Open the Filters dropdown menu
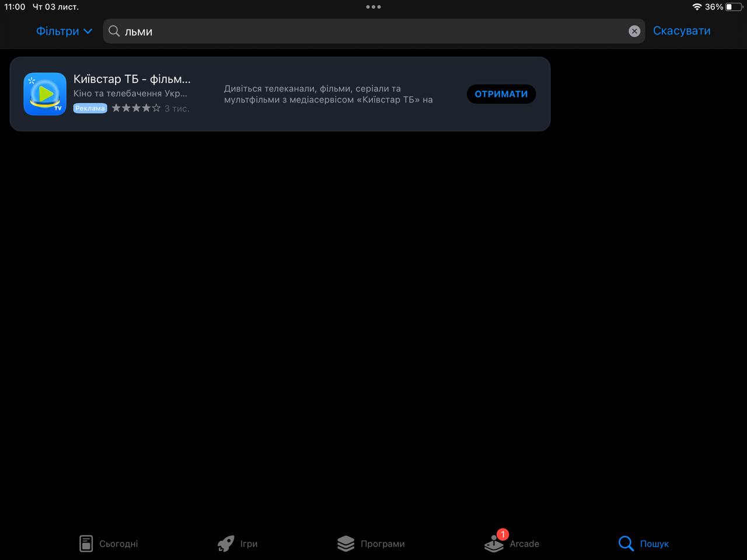This screenshot has height=560, width=747. pyautogui.click(x=64, y=31)
